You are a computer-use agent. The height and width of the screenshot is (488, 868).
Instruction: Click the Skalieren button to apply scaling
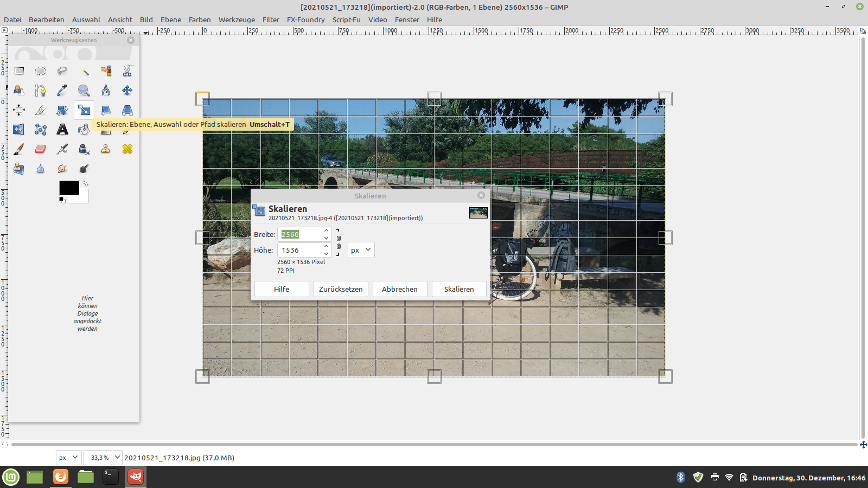pyautogui.click(x=458, y=289)
